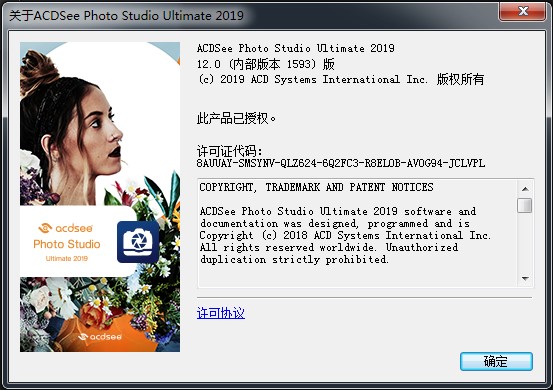Open the 许可协议 license agreement link

221,313
